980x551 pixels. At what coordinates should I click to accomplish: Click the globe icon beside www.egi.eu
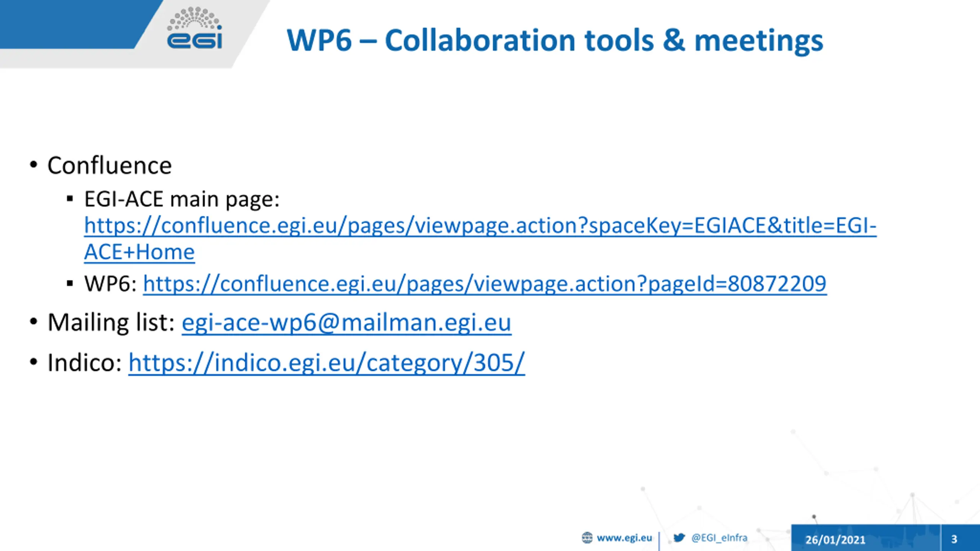tap(587, 538)
